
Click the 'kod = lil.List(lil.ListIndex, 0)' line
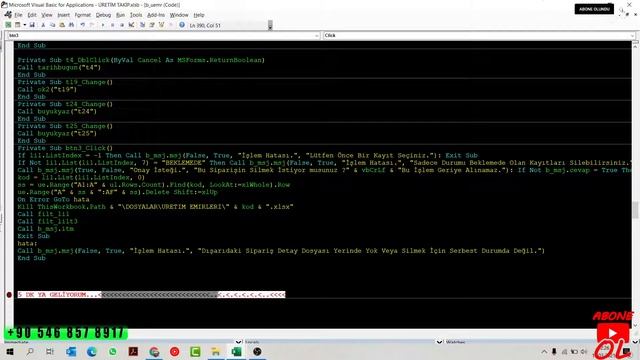coord(81,178)
